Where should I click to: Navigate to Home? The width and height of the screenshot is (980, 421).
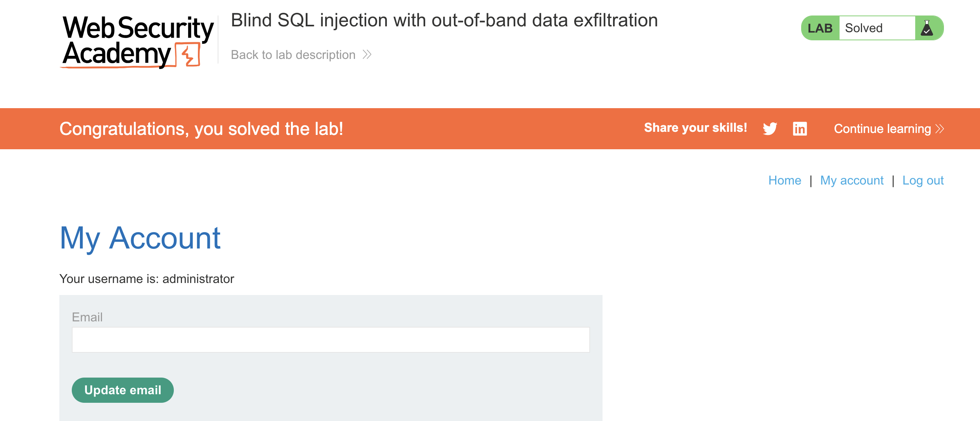[x=784, y=180]
